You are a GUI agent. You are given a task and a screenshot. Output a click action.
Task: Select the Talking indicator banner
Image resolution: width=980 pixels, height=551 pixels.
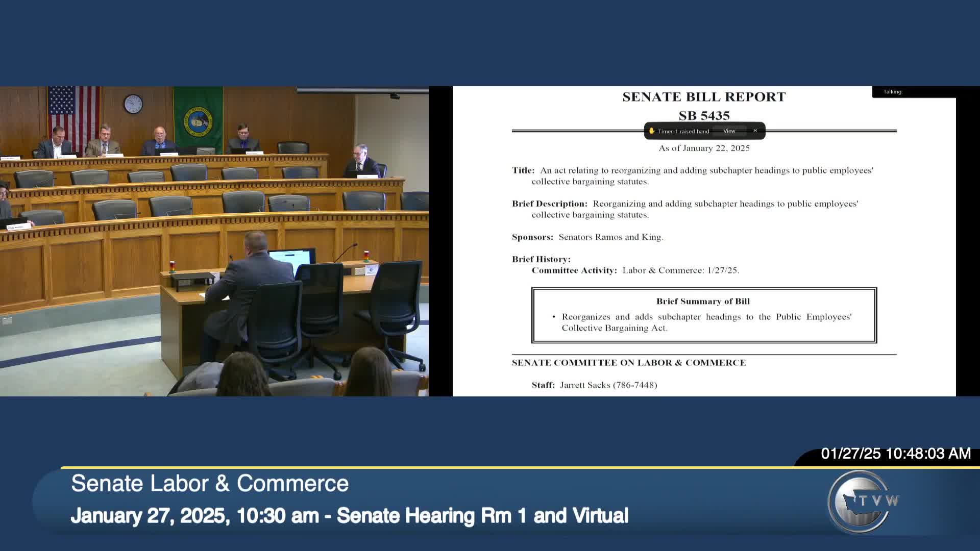point(914,91)
